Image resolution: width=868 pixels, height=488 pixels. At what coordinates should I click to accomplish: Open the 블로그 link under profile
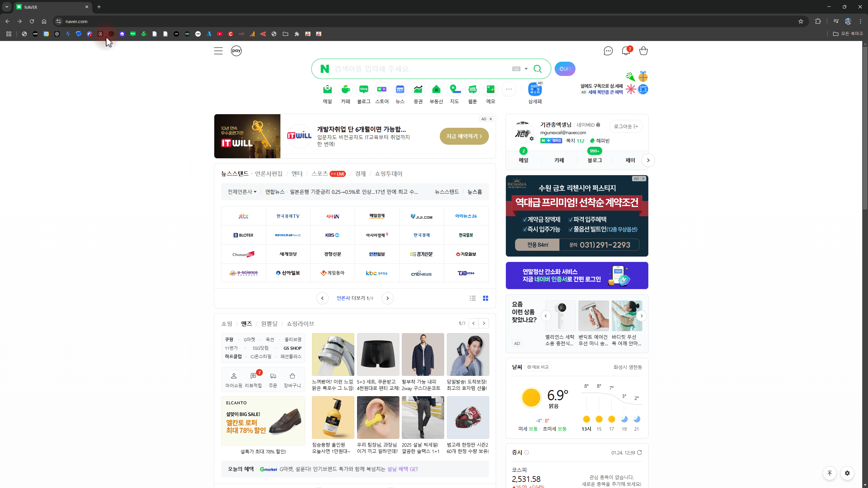click(595, 160)
